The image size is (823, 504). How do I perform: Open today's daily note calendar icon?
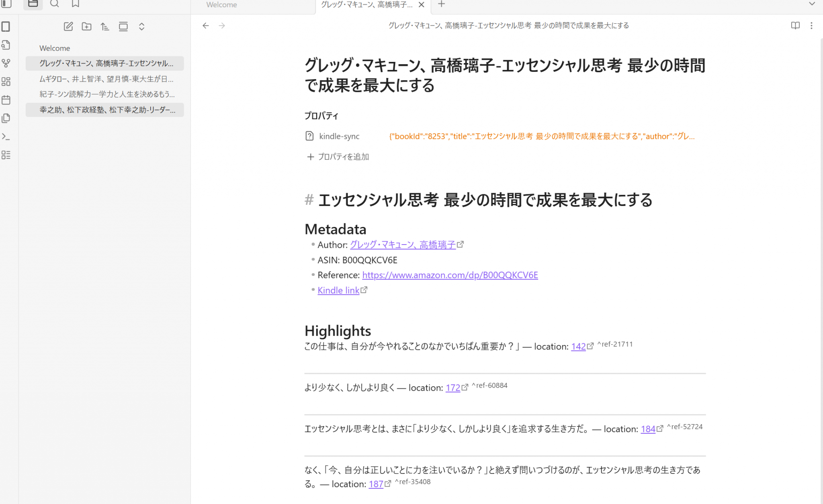(6, 100)
